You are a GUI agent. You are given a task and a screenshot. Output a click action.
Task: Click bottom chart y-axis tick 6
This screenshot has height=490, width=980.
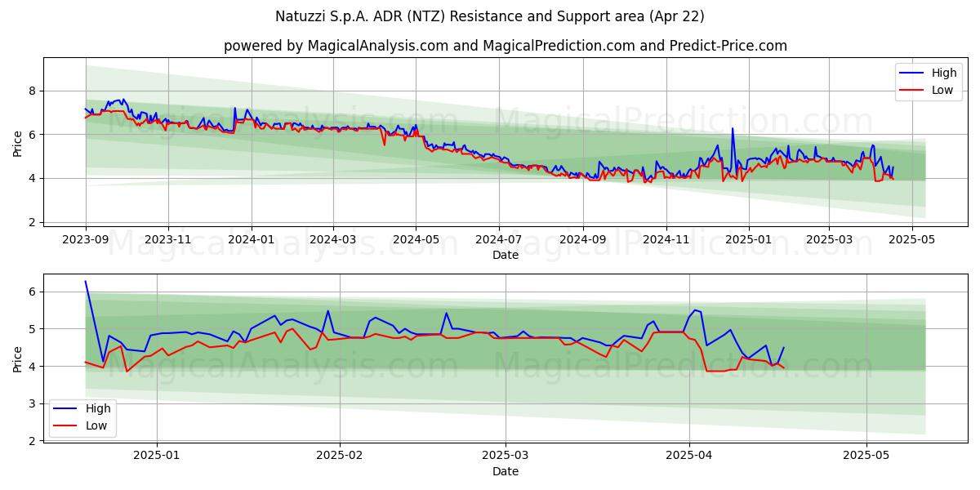[33, 292]
